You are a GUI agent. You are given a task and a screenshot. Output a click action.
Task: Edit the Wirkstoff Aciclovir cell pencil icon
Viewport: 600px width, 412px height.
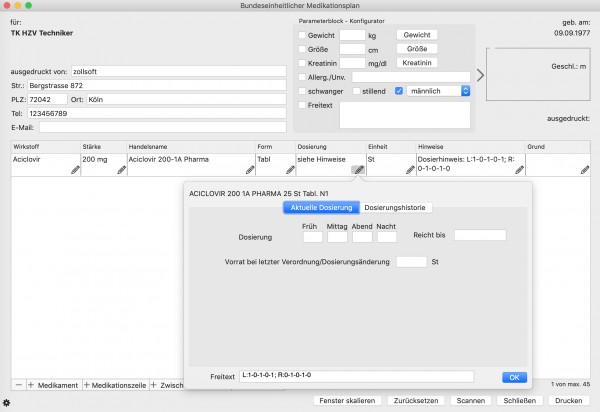tap(75, 170)
